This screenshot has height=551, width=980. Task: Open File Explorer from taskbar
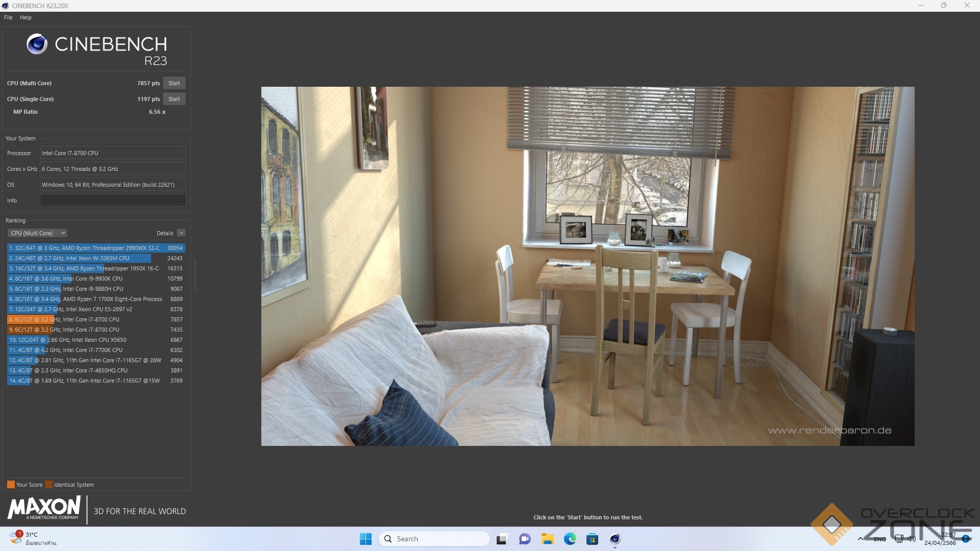click(548, 539)
